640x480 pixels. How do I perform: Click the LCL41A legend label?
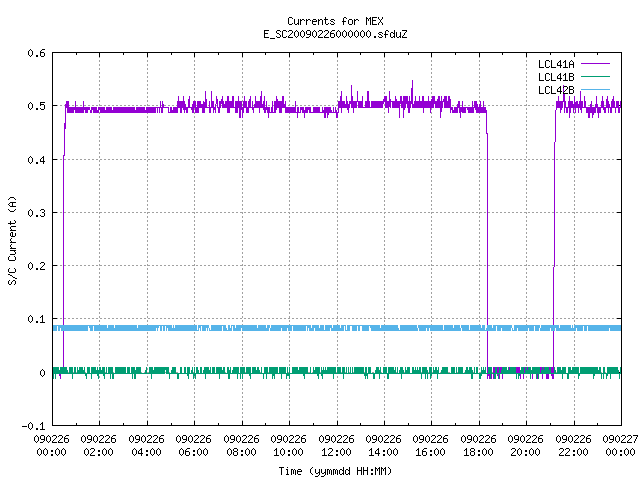pyautogui.click(x=556, y=64)
